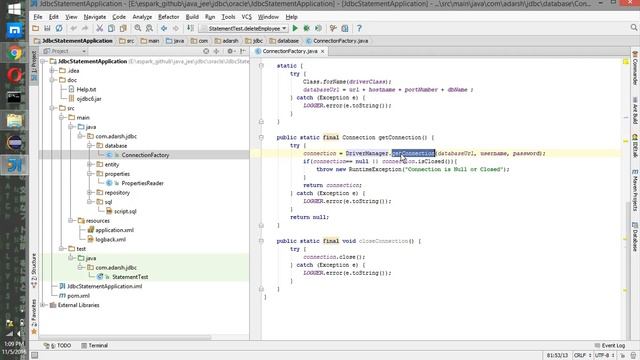640x360 pixels.
Task: Open the Event Log button
Action: [x=610, y=345]
